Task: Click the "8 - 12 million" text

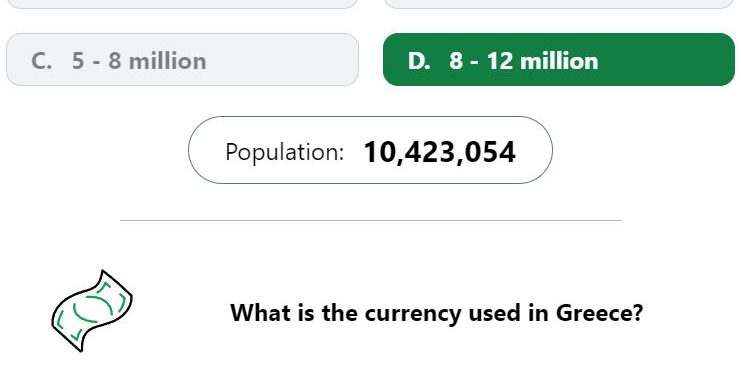Action: 524,61
